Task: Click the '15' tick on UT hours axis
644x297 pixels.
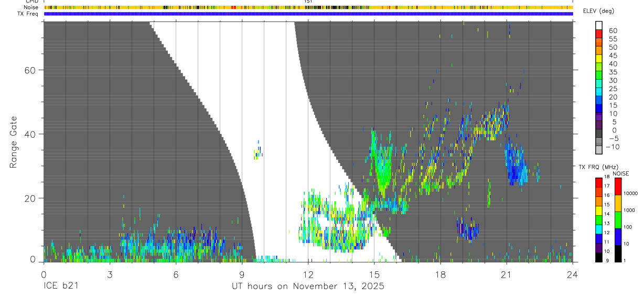Action: [x=374, y=274]
